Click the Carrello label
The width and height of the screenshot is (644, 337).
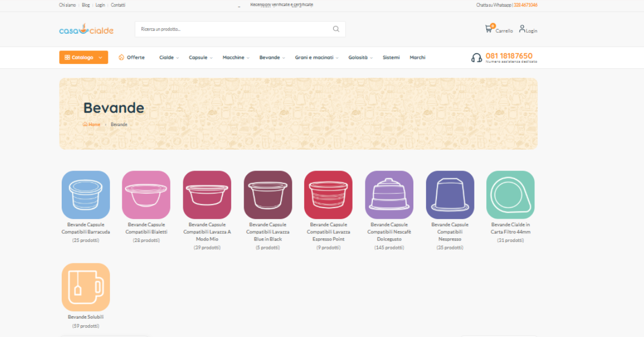pos(504,31)
